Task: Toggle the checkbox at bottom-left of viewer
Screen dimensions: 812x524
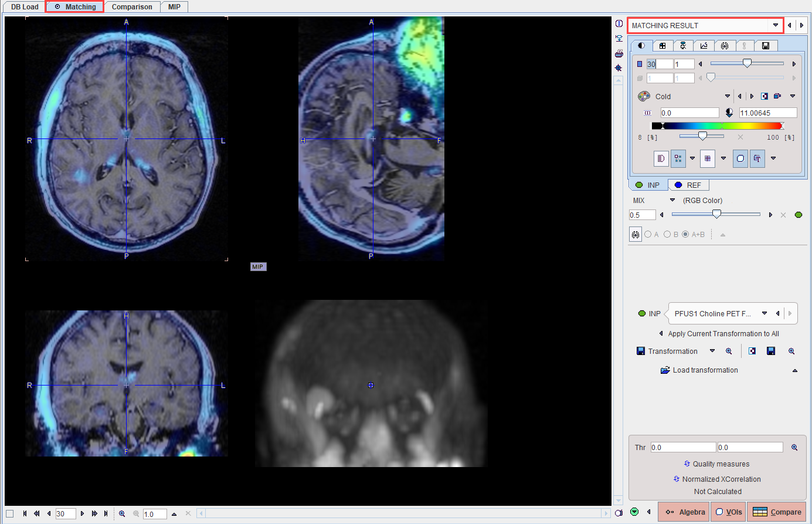Action: (x=9, y=514)
